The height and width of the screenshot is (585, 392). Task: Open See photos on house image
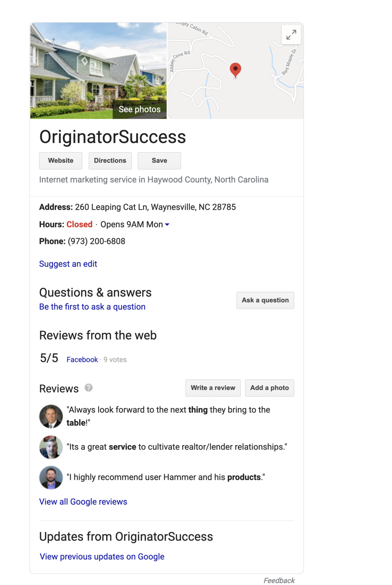click(139, 109)
